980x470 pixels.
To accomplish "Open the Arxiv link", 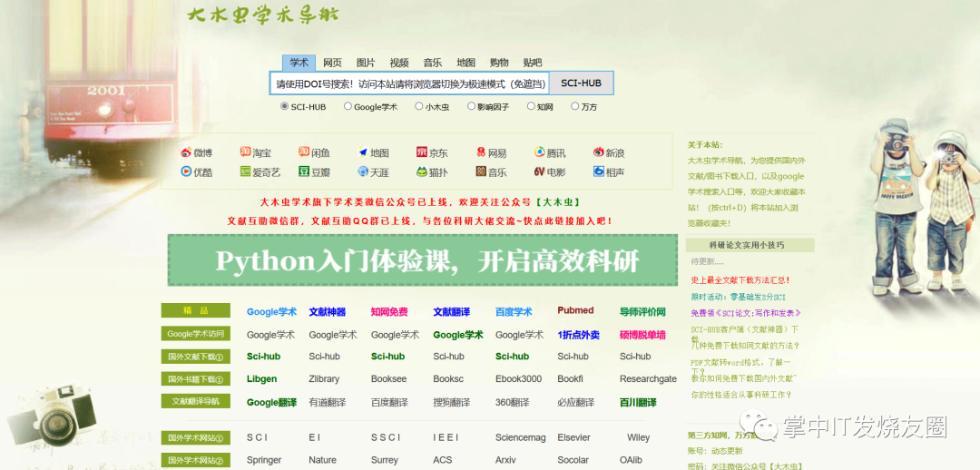I will [505, 460].
